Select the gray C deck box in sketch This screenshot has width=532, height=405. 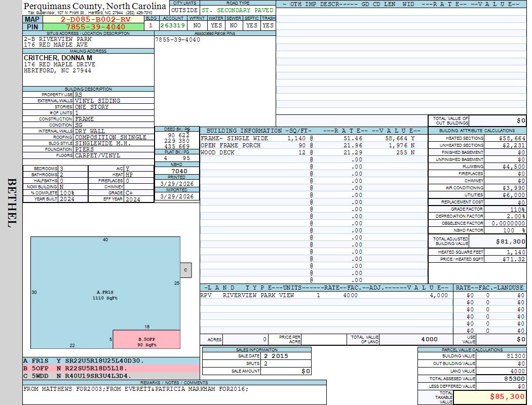(x=185, y=270)
